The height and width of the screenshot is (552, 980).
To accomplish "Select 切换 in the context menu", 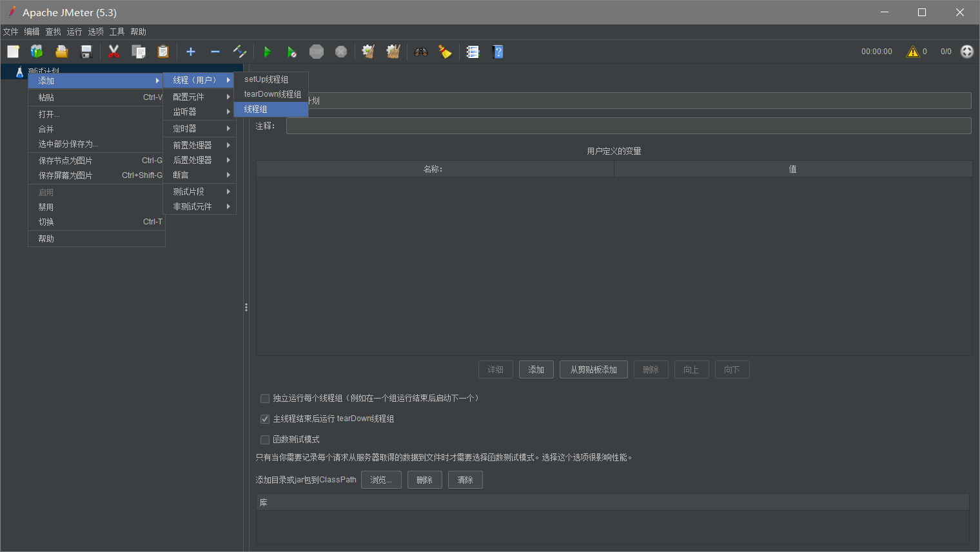I will click(97, 222).
